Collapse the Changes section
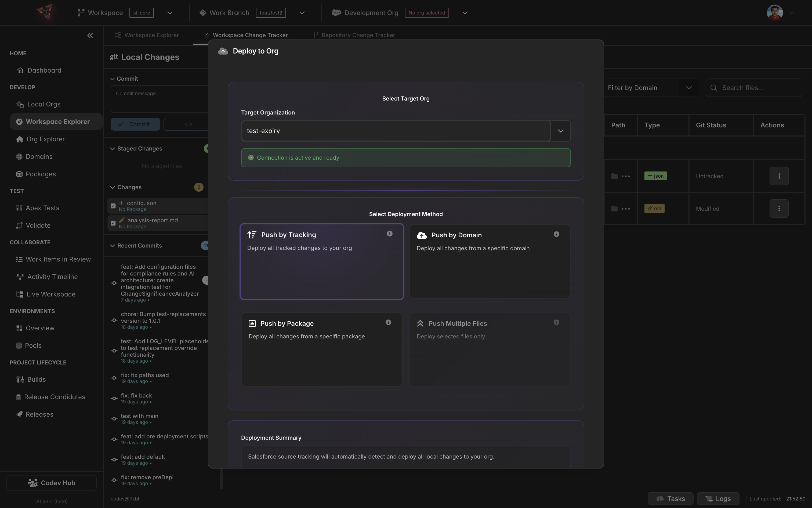The width and height of the screenshot is (812, 508). 113,187
